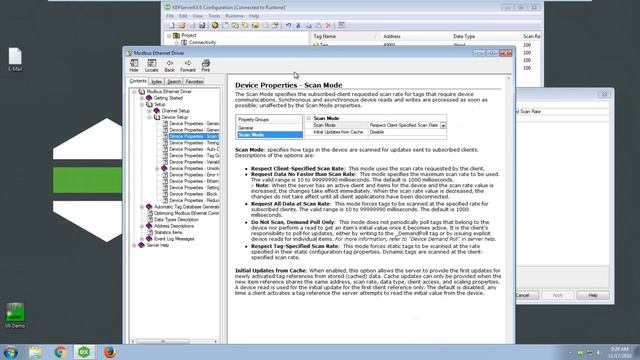Expand the Server Help node
640x360 pixels.
click(134, 245)
